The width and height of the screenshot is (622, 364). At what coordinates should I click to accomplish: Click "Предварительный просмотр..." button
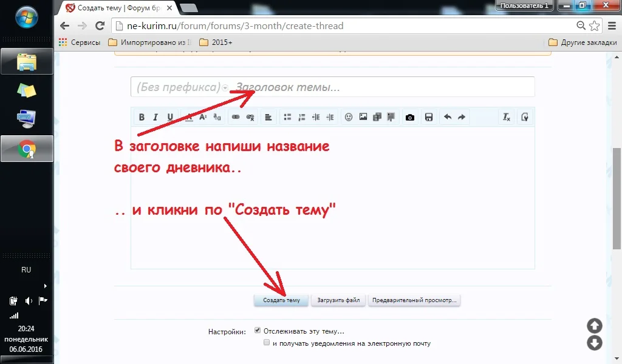coord(414,300)
